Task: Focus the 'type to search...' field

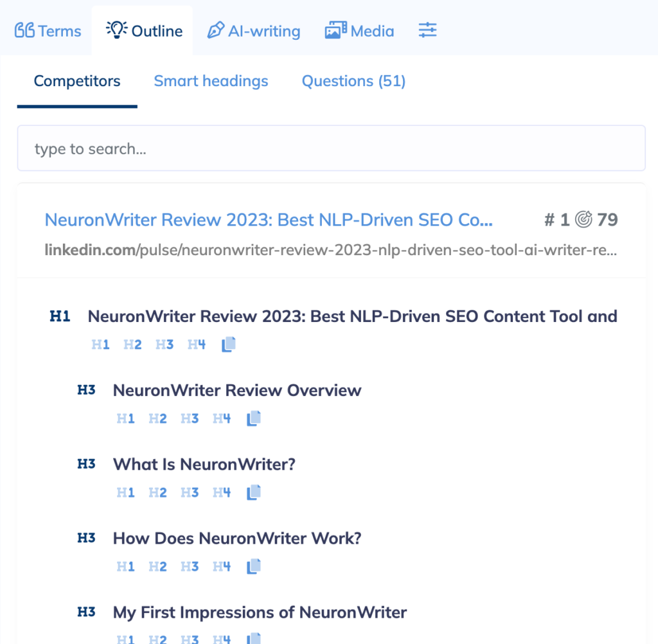Action: 331,148
